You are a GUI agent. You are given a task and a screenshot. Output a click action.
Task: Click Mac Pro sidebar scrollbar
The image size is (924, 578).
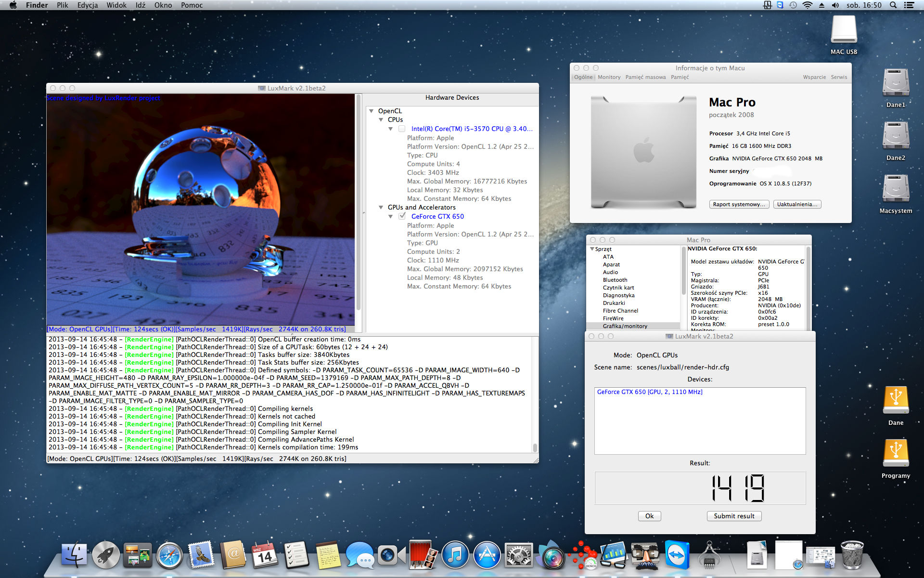point(683,271)
